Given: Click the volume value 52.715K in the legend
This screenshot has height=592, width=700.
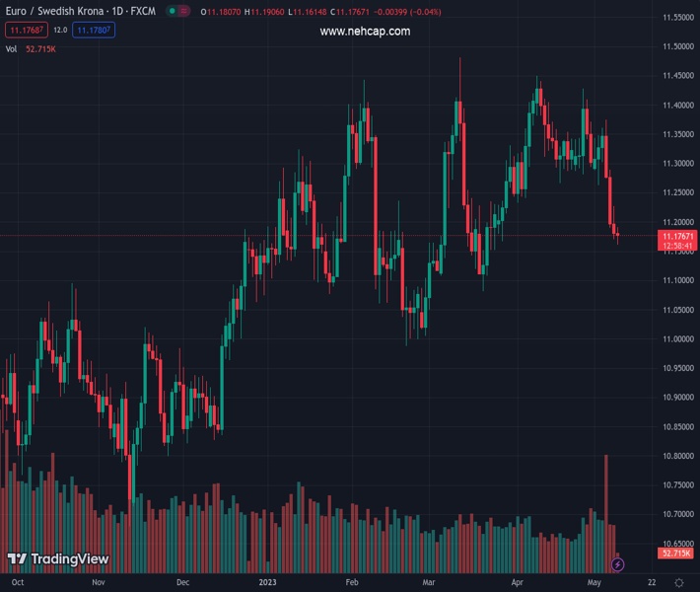Looking at the screenshot, I should [40, 49].
